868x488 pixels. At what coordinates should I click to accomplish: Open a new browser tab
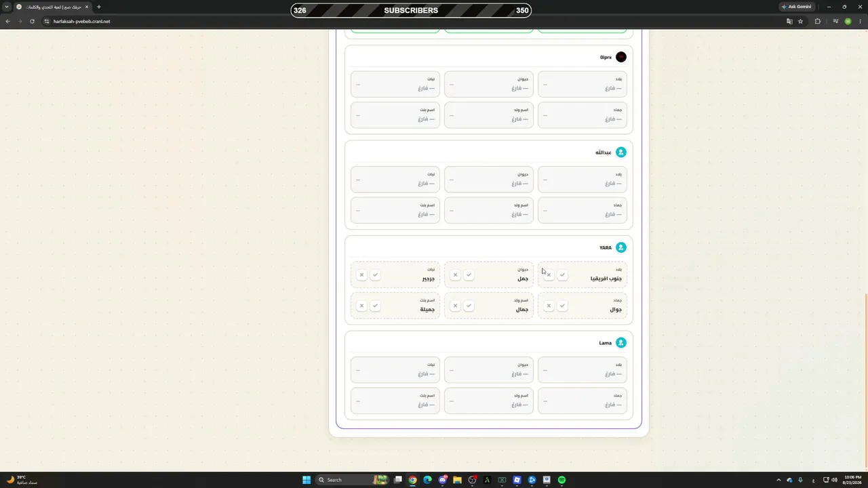(x=98, y=7)
